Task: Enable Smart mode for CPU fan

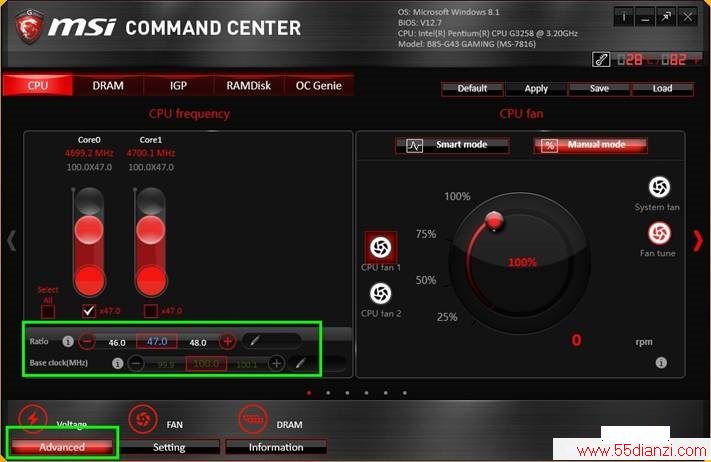Action: point(452,146)
